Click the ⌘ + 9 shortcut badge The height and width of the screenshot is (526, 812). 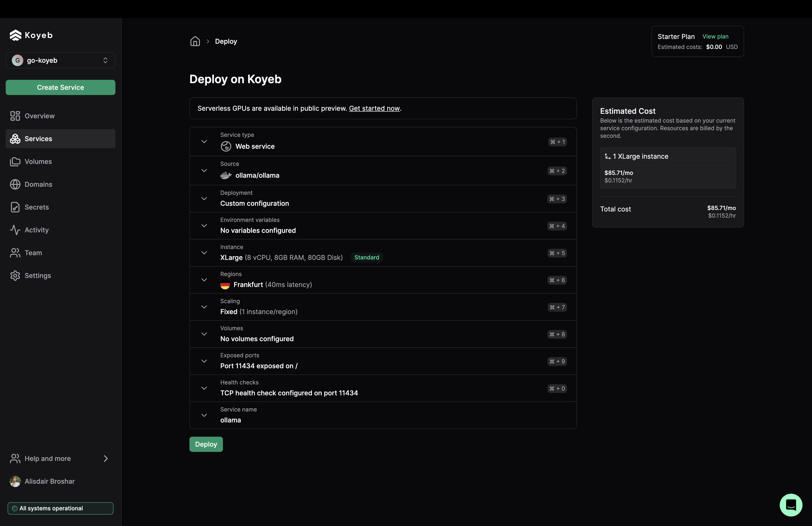(557, 361)
